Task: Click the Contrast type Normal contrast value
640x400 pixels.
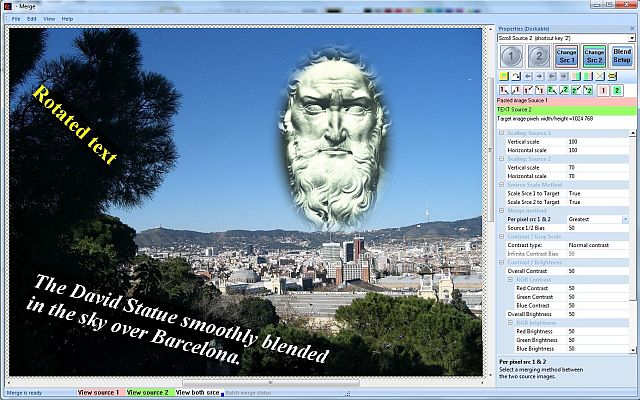Action: pyautogui.click(x=598, y=245)
